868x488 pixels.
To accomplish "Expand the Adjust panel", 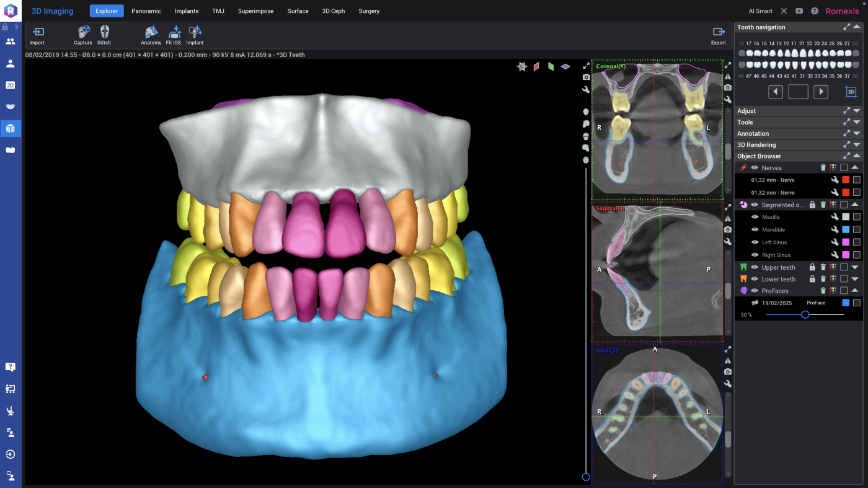I will click(856, 111).
